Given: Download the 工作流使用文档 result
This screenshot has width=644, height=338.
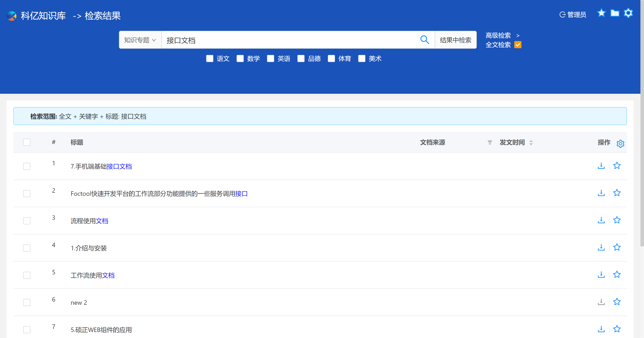Looking at the screenshot, I should pos(601,275).
